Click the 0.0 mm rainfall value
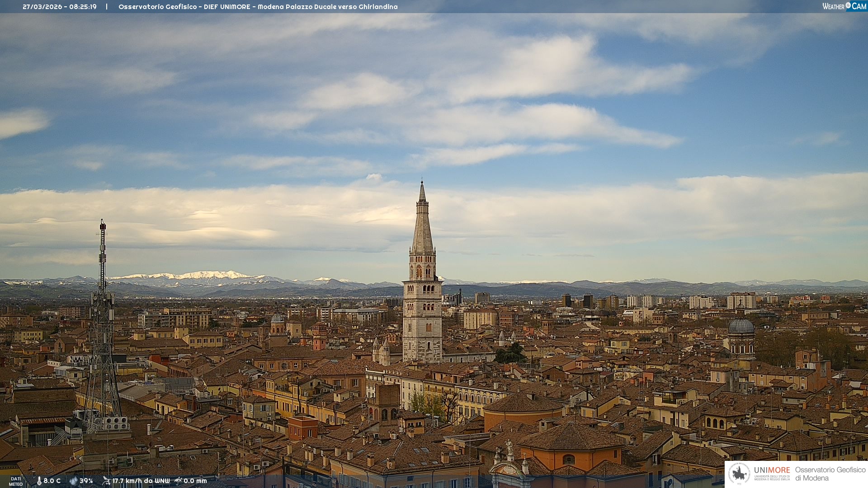 (x=195, y=481)
